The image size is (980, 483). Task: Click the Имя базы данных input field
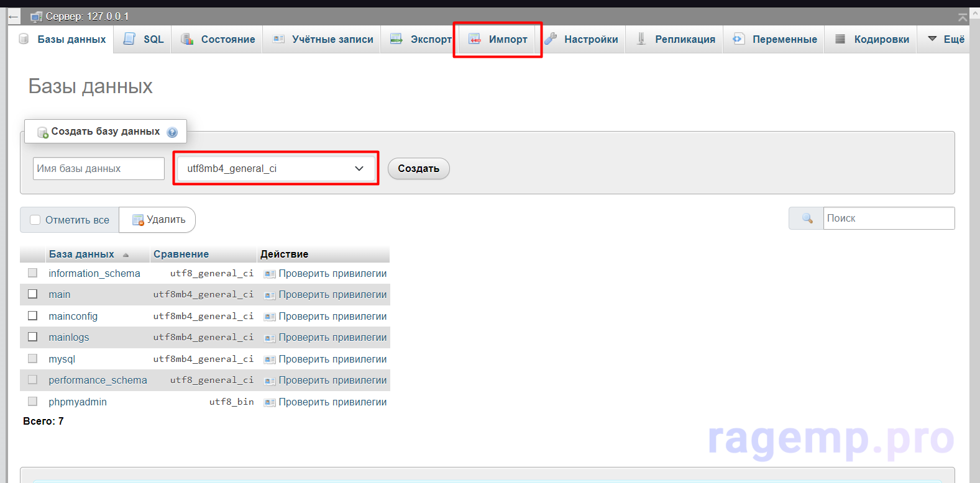(98, 168)
